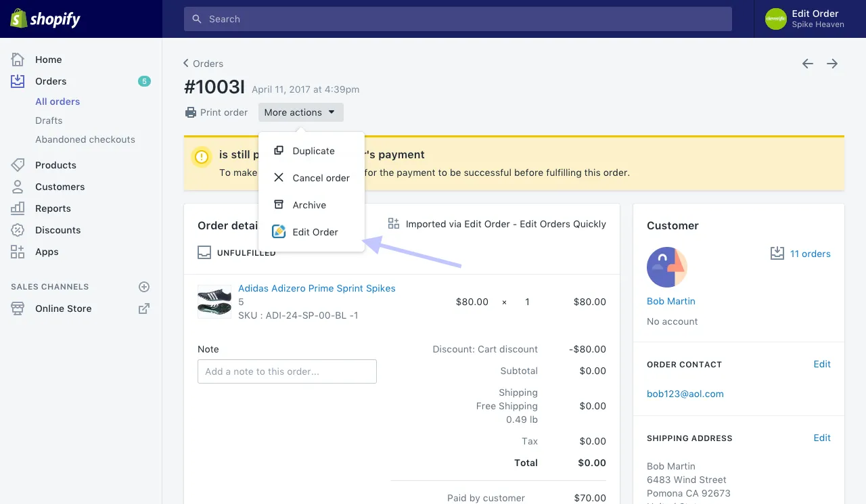Open Abandoned checkouts

point(85,139)
